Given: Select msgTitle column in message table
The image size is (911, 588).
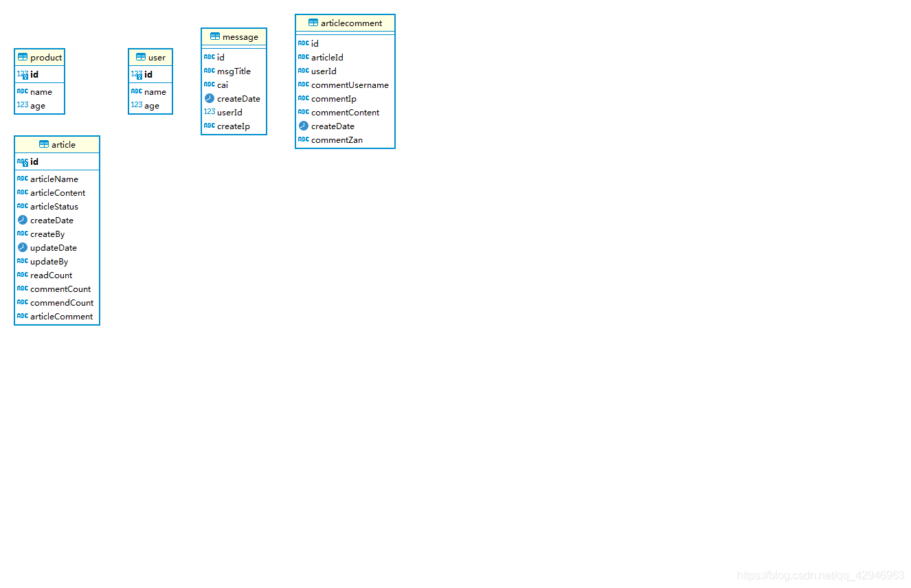Looking at the screenshot, I should pos(234,71).
